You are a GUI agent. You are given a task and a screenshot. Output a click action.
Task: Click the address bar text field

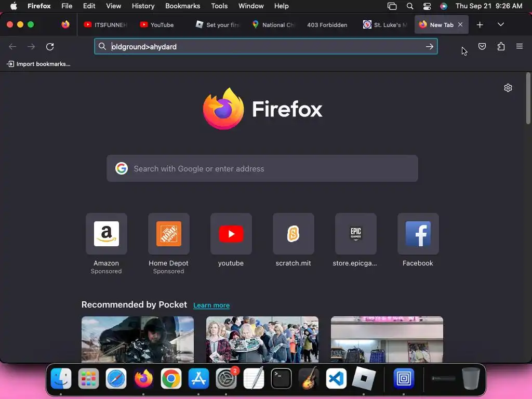pyautogui.click(x=265, y=46)
